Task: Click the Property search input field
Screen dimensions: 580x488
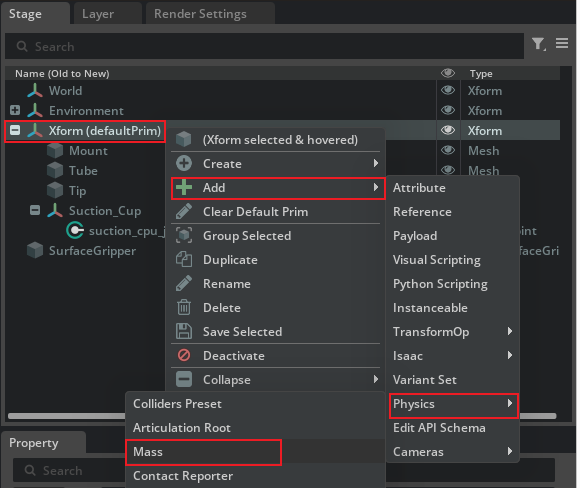Action: click(284, 470)
